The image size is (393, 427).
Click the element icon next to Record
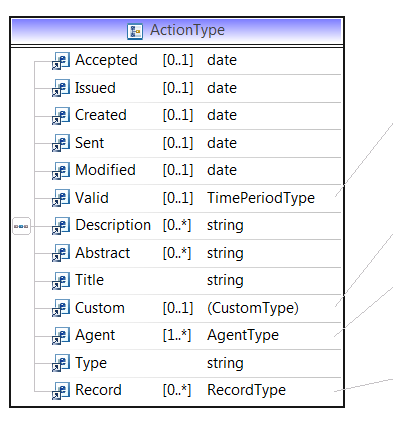pos(61,390)
